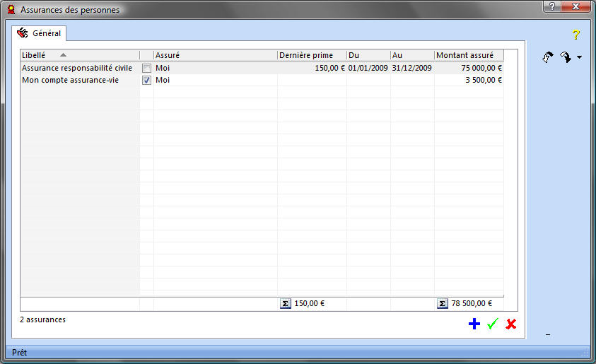596x364 pixels.
Task: Switch to the Général tab
Action: pyautogui.click(x=40, y=33)
